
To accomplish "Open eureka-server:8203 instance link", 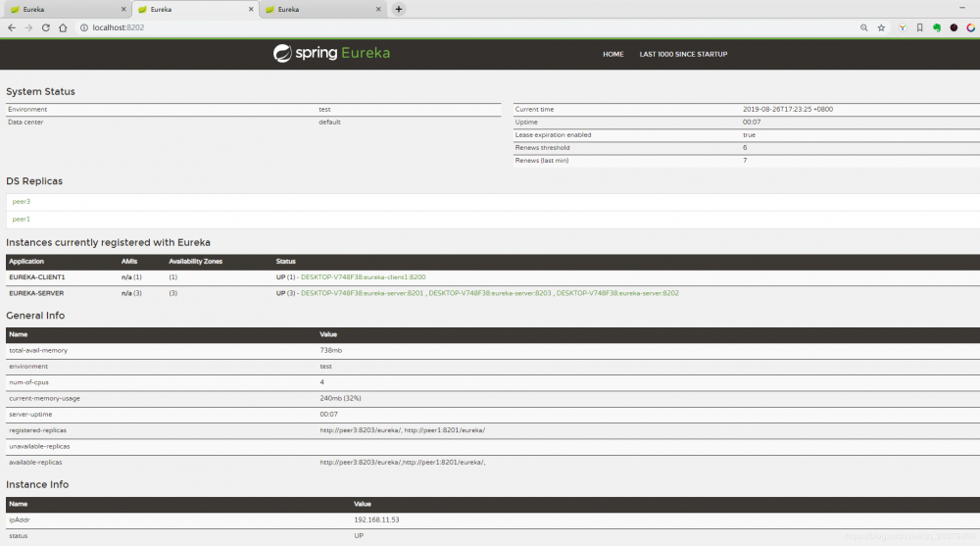I will tap(490, 293).
